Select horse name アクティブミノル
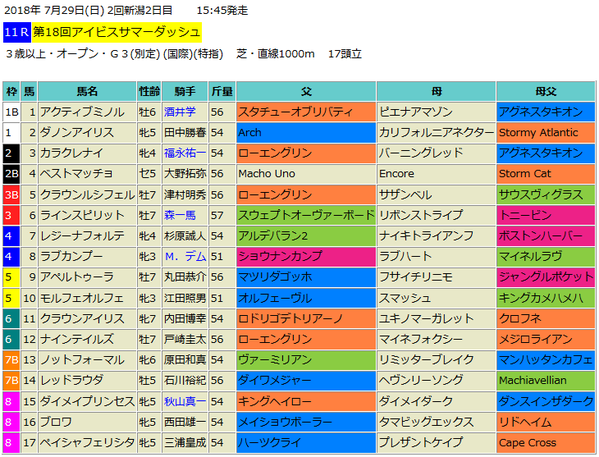 click(83, 112)
